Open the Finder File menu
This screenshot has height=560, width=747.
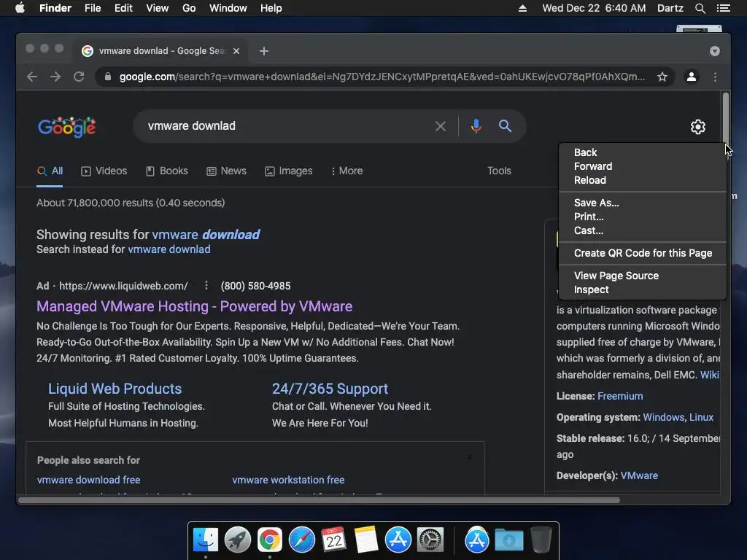tap(93, 8)
